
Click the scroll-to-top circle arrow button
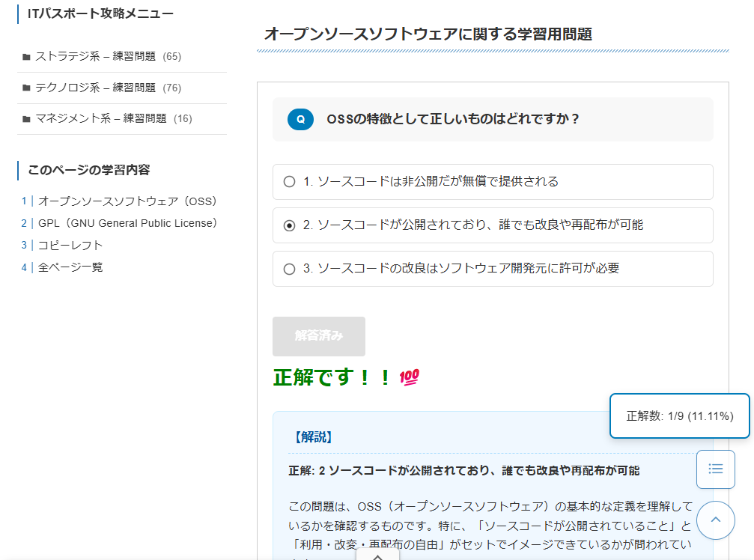(715, 520)
